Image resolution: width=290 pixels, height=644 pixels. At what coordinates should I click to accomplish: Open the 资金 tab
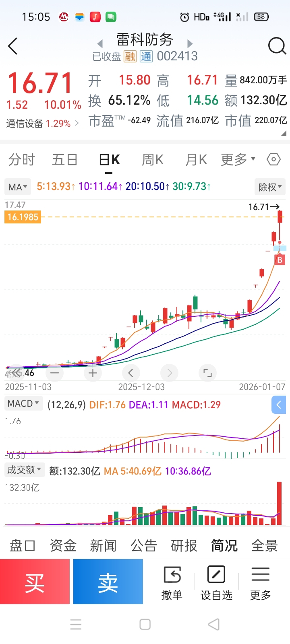click(63, 546)
